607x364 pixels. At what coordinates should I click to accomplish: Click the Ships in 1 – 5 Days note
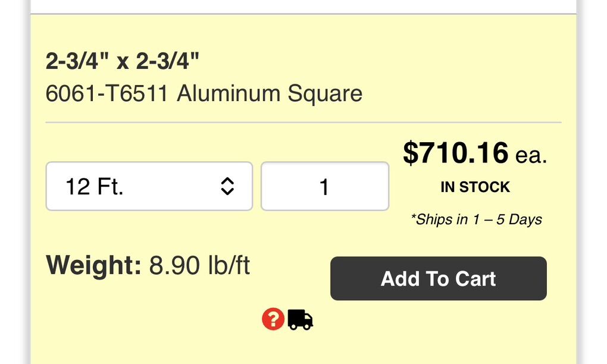click(x=476, y=219)
